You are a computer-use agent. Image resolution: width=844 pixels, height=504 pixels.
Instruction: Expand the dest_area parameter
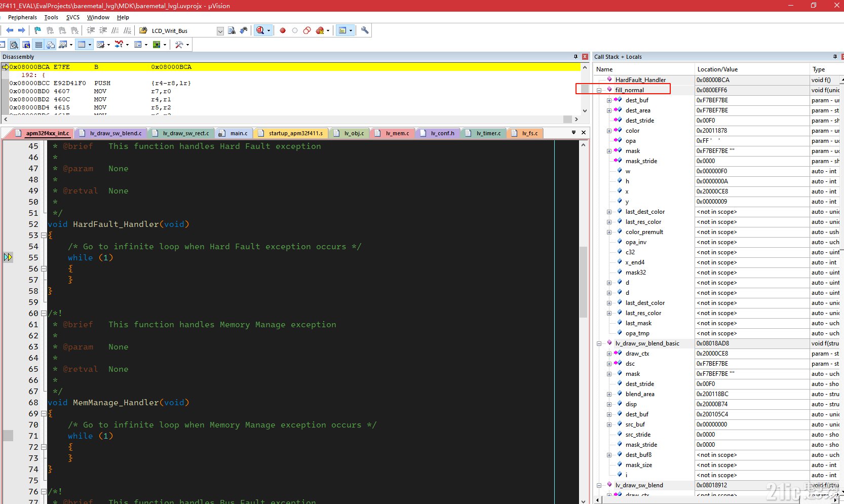(x=609, y=110)
